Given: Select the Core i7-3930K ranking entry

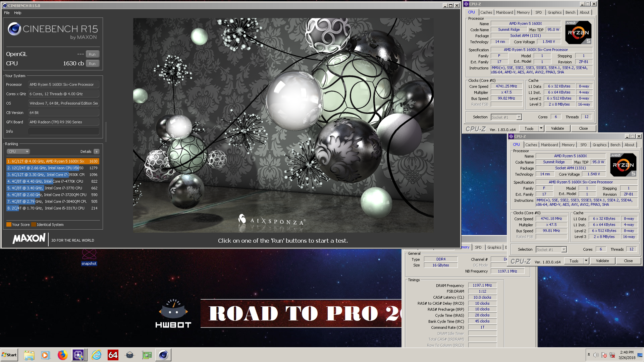Looking at the screenshot, I should pyautogui.click(x=53, y=175).
